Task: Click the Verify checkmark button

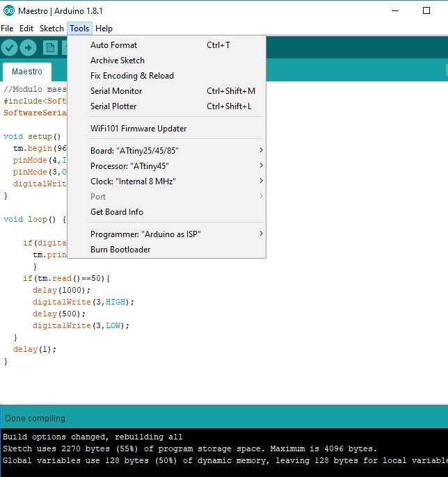Action: 10,48
